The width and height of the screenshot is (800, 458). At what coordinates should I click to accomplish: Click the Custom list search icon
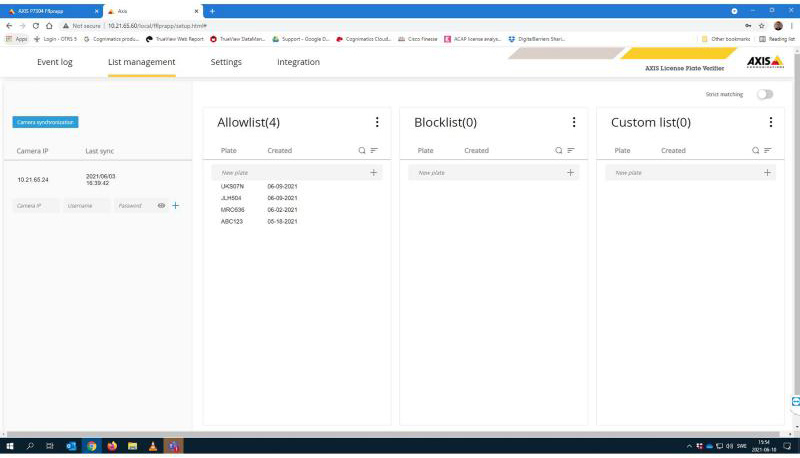(x=756, y=151)
